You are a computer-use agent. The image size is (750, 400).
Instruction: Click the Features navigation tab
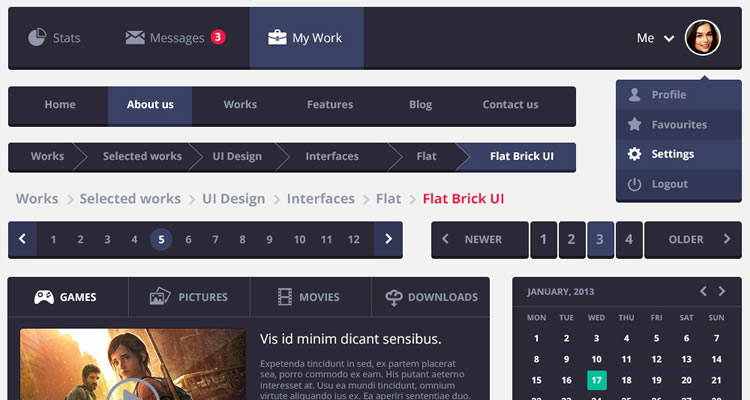coord(330,105)
